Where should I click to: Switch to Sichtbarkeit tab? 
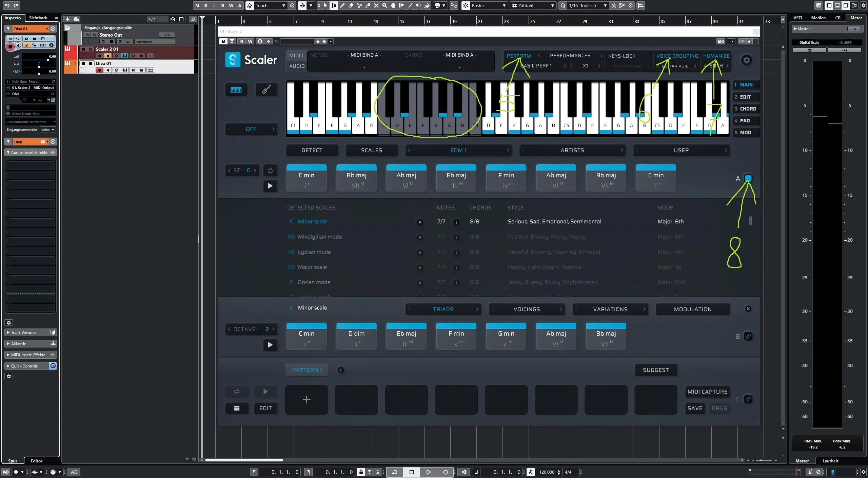point(39,18)
